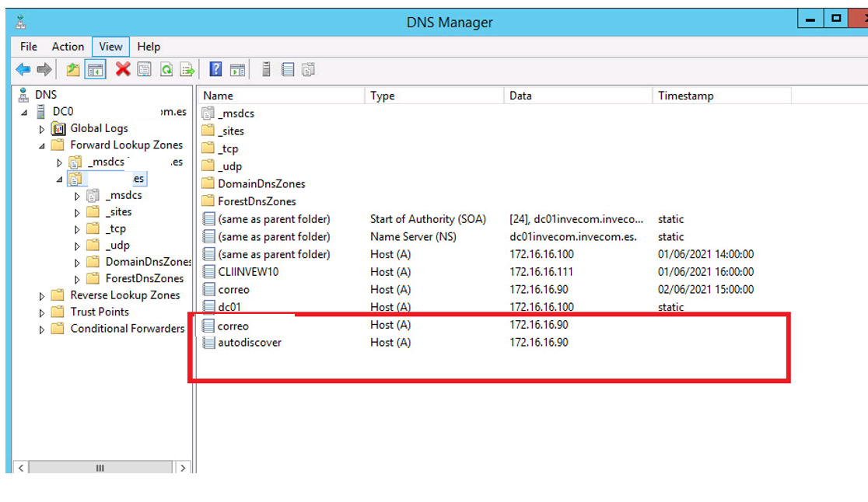Image resolution: width=868 pixels, height=502 pixels.
Task: Open the View menu
Action: pyautogui.click(x=110, y=47)
